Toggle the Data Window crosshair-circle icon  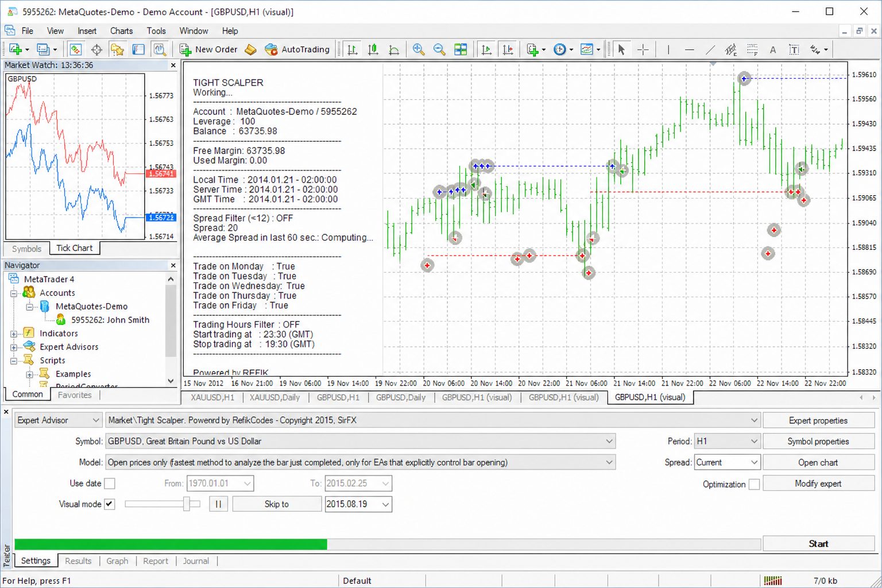pyautogui.click(x=96, y=49)
